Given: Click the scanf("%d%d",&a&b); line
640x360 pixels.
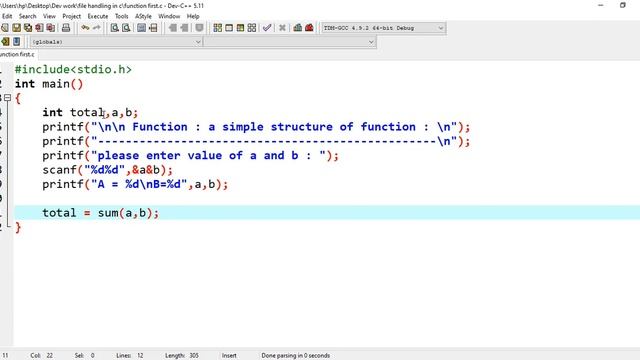Looking at the screenshot, I should coord(108,170).
